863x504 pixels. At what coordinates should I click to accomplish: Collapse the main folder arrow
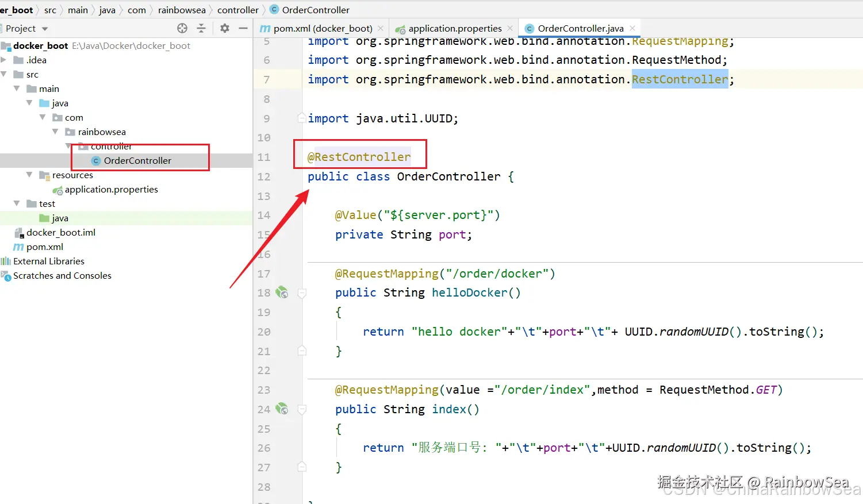coord(17,89)
